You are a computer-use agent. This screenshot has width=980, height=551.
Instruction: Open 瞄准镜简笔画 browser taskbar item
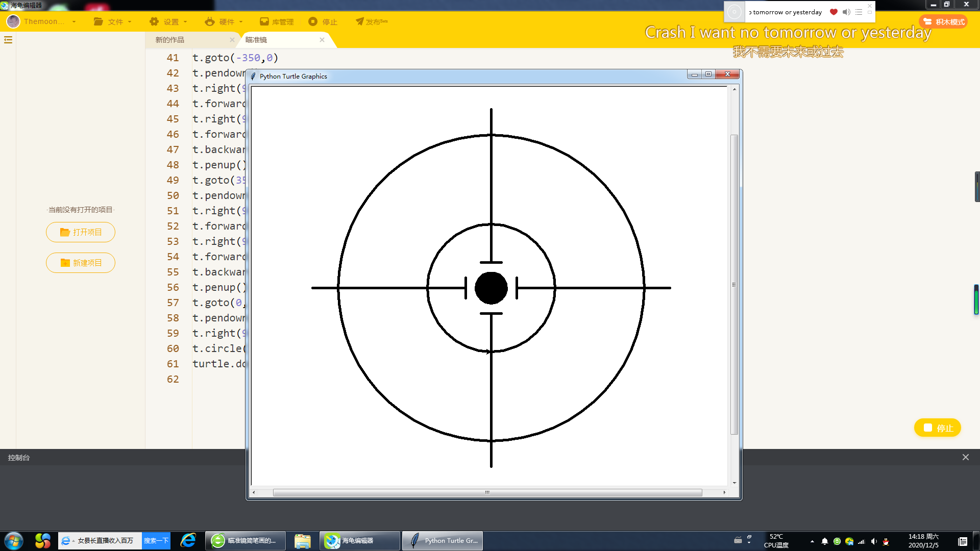pyautogui.click(x=245, y=541)
